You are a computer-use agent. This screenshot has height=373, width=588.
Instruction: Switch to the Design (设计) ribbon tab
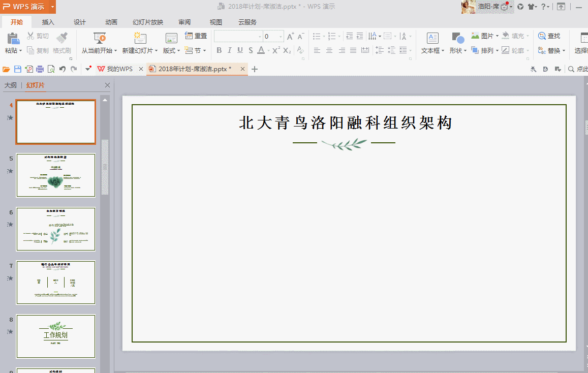pyautogui.click(x=79, y=22)
